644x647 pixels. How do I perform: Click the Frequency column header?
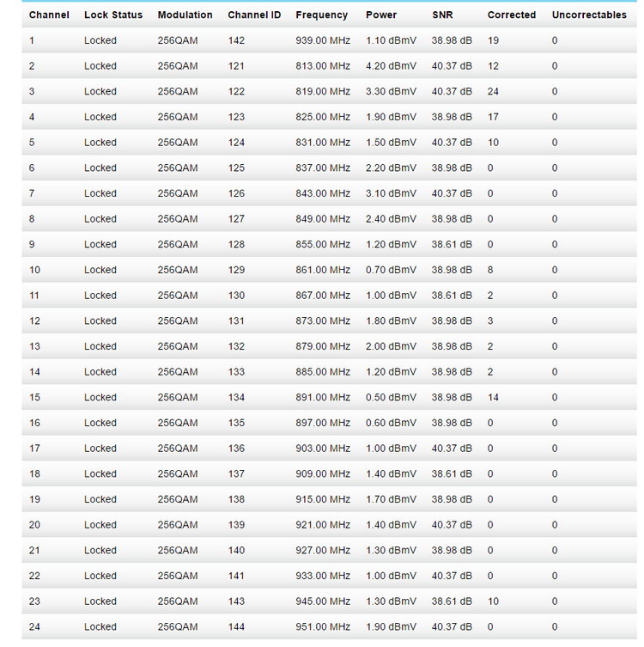coord(322,15)
